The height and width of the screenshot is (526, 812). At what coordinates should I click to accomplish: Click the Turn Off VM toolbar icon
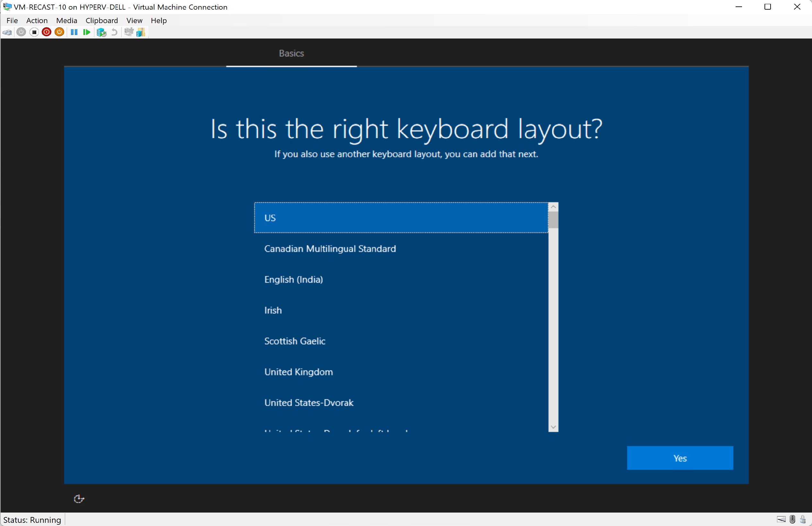tap(34, 32)
